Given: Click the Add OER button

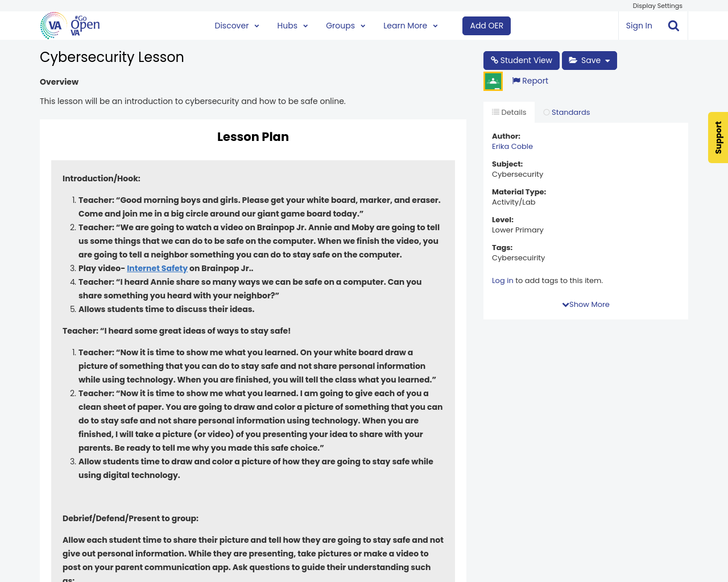Looking at the screenshot, I should point(486,26).
